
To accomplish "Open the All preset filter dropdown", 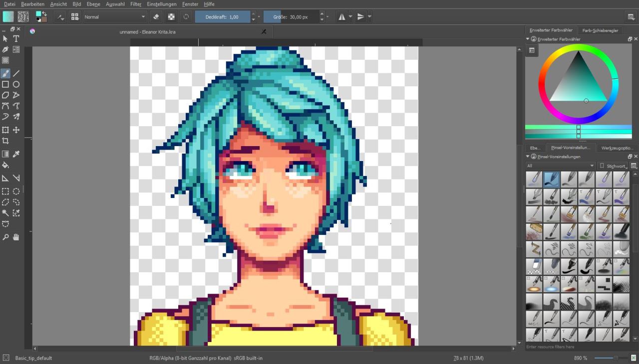I will (x=561, y=166).
